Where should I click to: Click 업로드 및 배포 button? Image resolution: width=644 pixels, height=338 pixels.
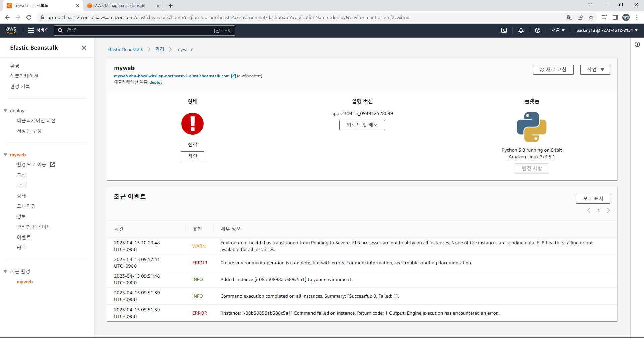[x=362, y=125]
